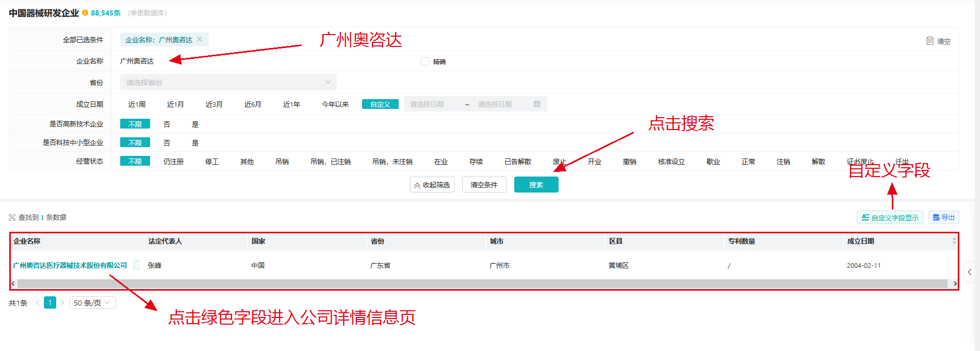Select 在业 business status
980x351 pixels.
441,162
